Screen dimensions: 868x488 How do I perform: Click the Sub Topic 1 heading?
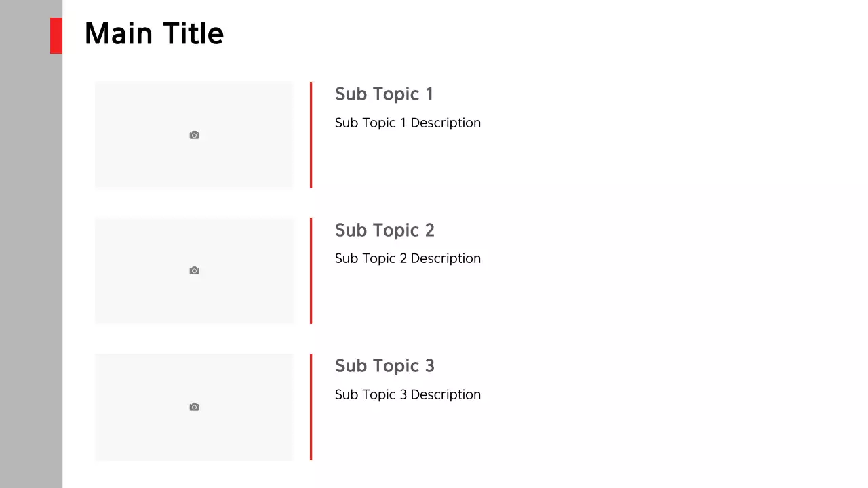(x=384, y=94)
